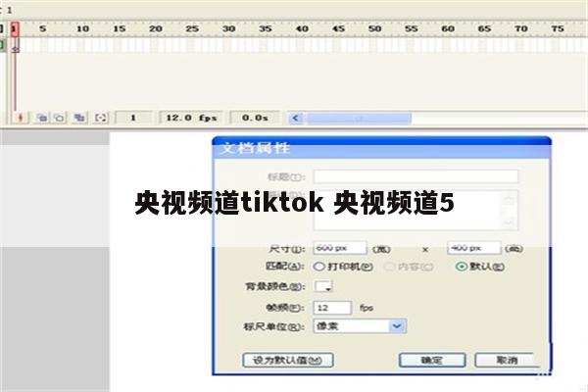Click the current frame number box
This screenshot has height=392, width=588.
pyautogui.click(x=133, y=118)
